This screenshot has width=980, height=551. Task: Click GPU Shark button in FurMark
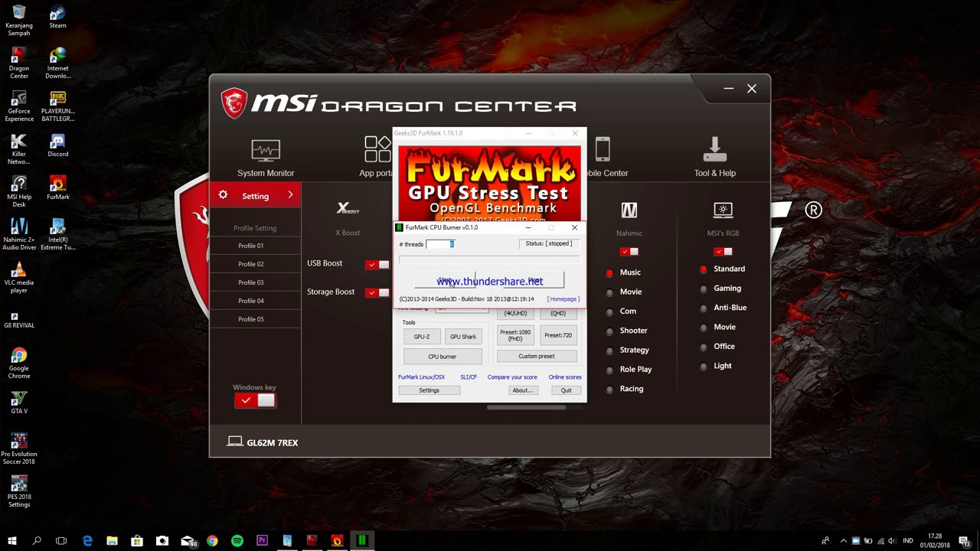click(463, 337)
